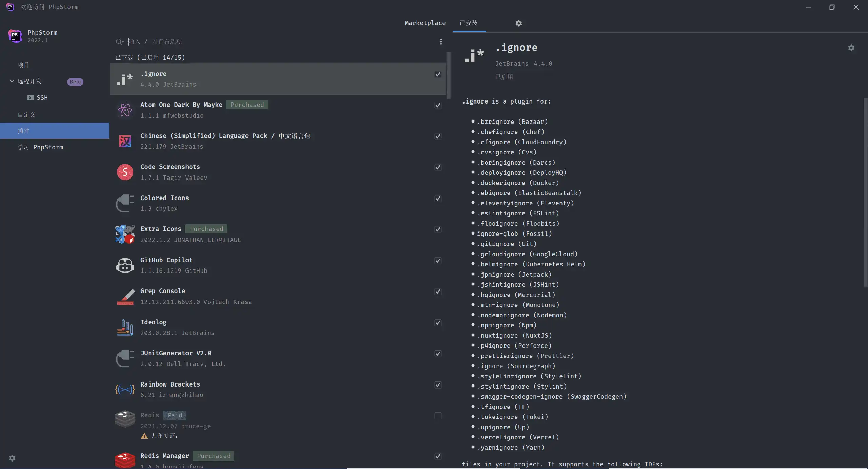Click the Grep Console icon
The height and width of the screenshot is (469, 868).
coord(125,297)
